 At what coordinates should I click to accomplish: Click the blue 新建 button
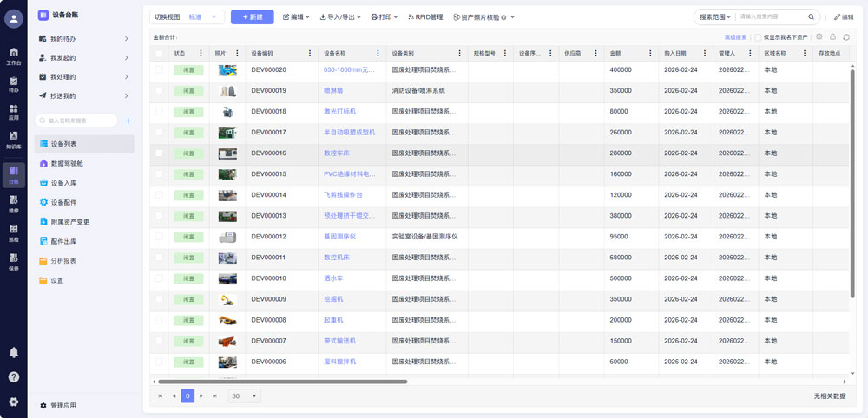pyautogui.click(x=253, y=16)
